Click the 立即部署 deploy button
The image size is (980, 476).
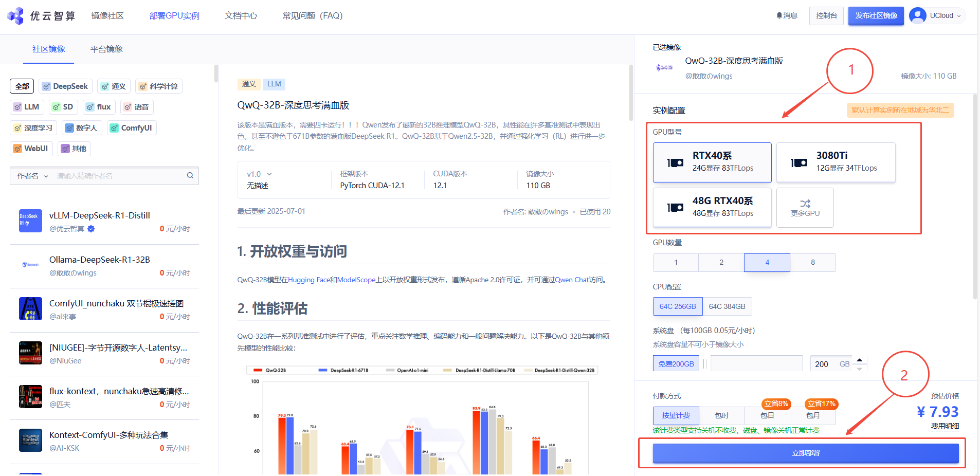click(806, 453)
